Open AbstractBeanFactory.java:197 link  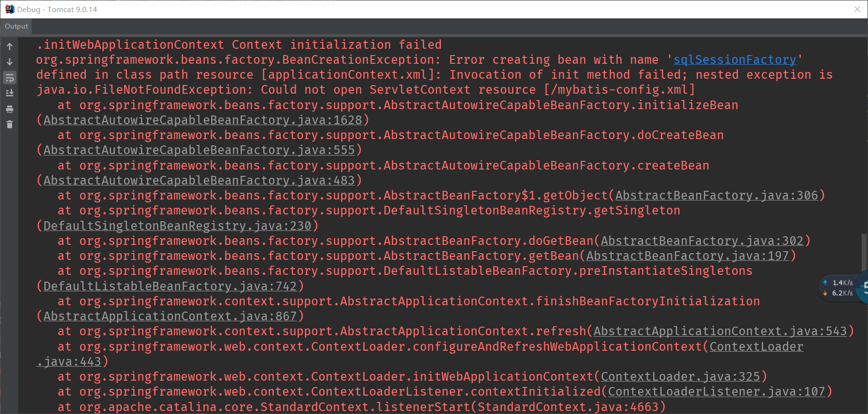pyautogui.click(x=688, y=256)
